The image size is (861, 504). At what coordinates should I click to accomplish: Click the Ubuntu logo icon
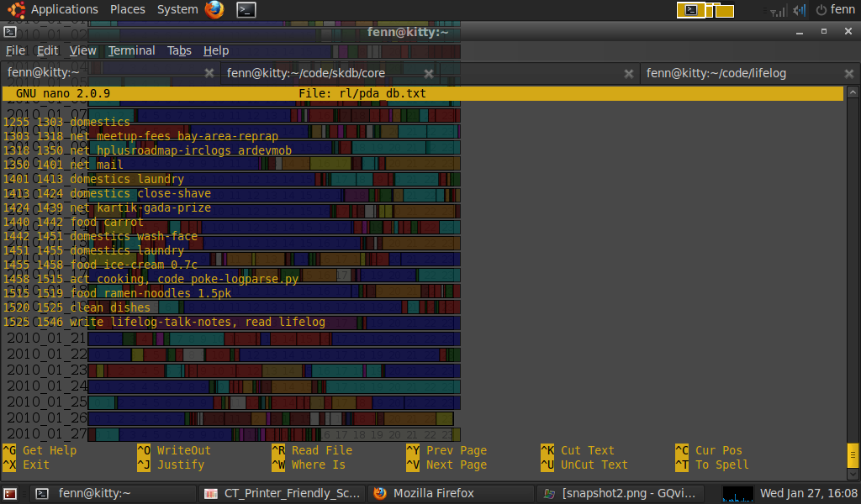[16, 9]
